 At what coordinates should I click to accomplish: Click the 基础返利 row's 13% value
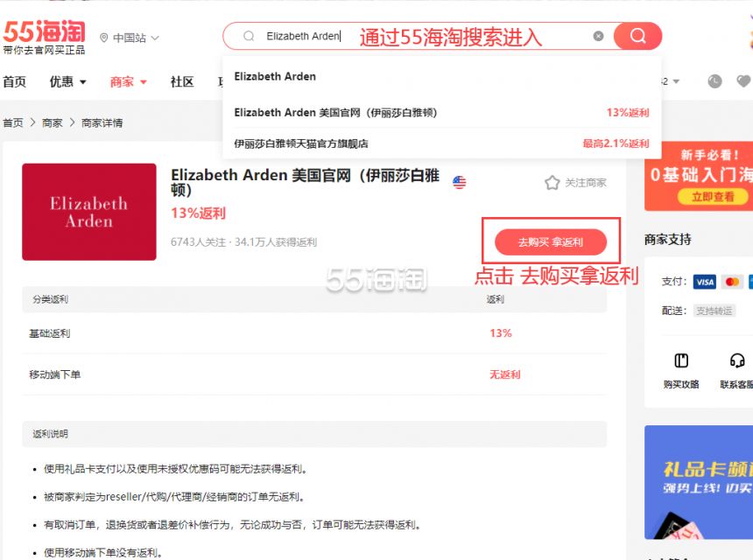pos(501,333)
